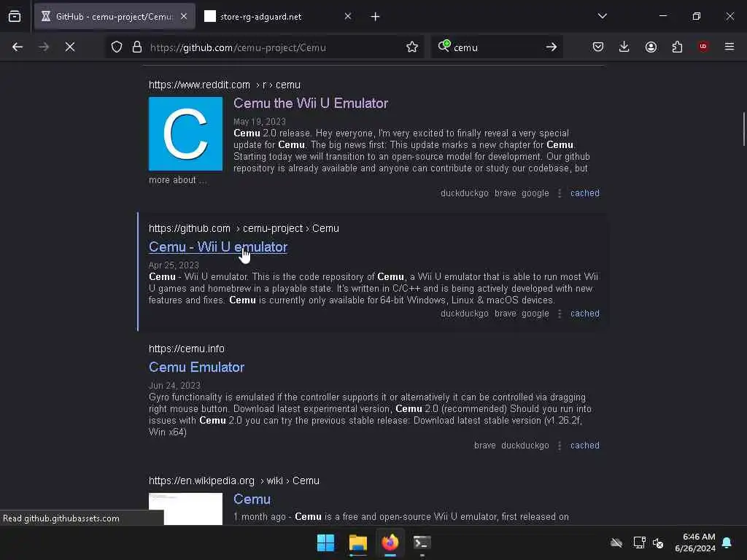Open the Cemu - Wii U emulator link
Image resolution: width=747 pixels, height=560 pixels.
(x=217, y=246)
